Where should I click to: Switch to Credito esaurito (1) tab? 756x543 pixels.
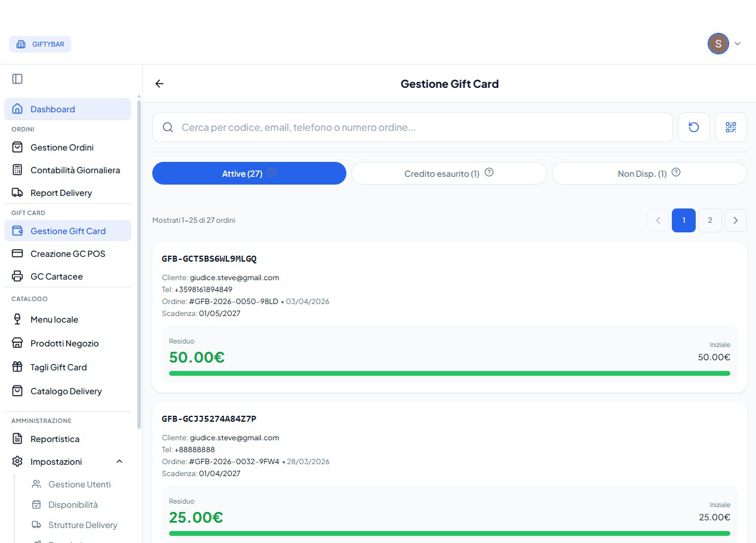point(449,173)
